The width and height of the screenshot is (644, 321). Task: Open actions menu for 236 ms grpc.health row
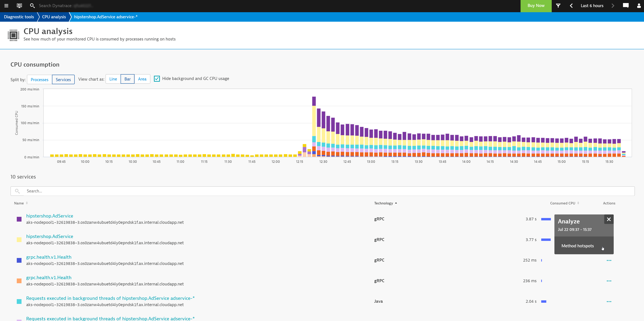(609, 281)
